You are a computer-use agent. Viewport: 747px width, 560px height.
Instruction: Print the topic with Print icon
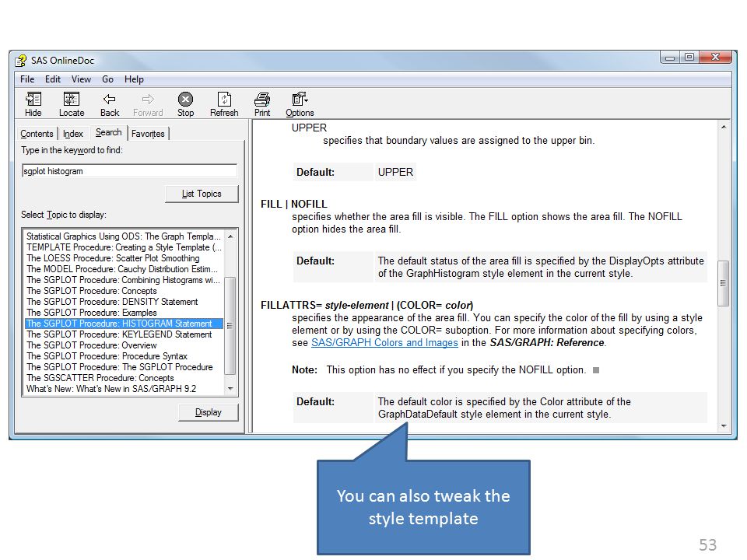point(262,99)
